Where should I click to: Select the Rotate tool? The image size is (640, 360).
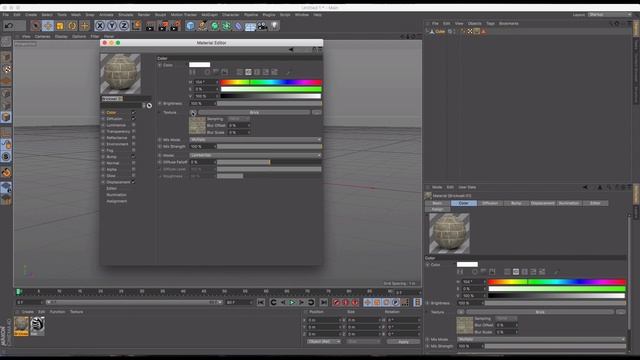[x=72, y=26]
